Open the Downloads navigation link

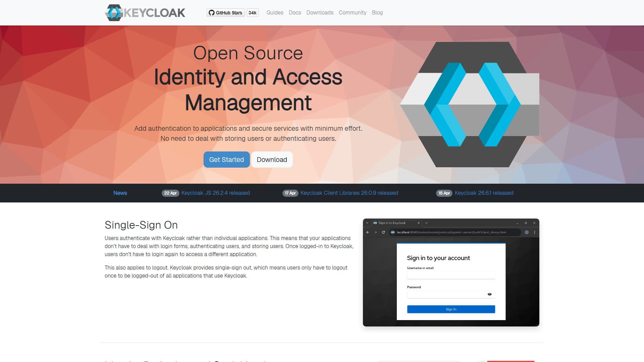click(x=320, y=12)
